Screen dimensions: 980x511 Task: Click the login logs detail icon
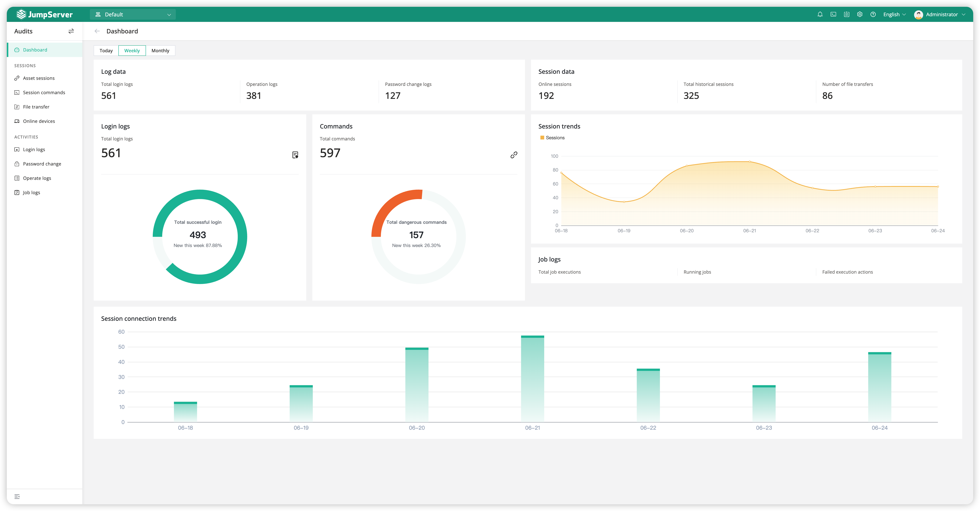tap(295, 155)
